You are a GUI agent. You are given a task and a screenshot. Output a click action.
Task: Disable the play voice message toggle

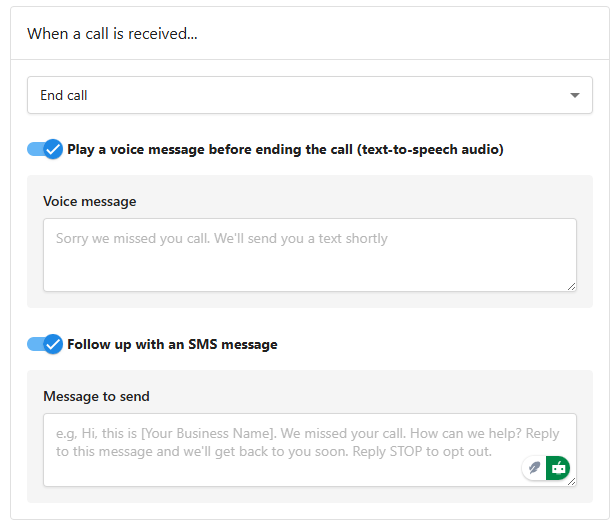point(45,149)
